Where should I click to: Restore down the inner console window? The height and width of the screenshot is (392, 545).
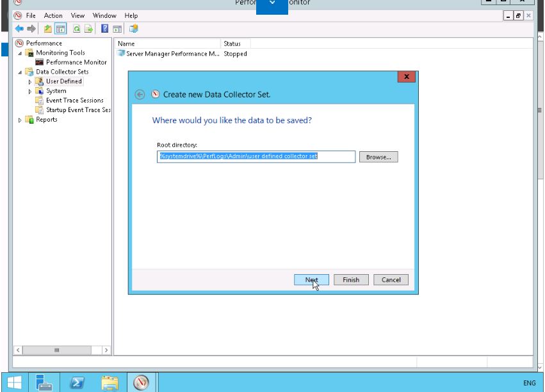(518, 15)
